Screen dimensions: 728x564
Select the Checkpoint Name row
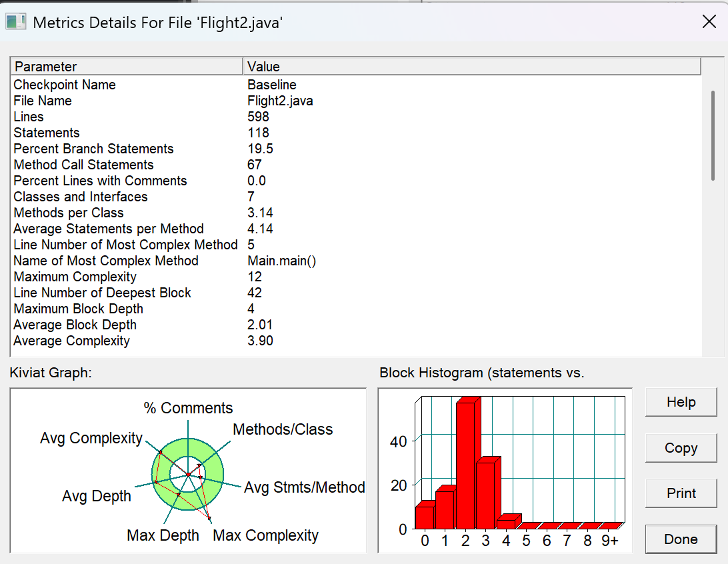point(355,85)
